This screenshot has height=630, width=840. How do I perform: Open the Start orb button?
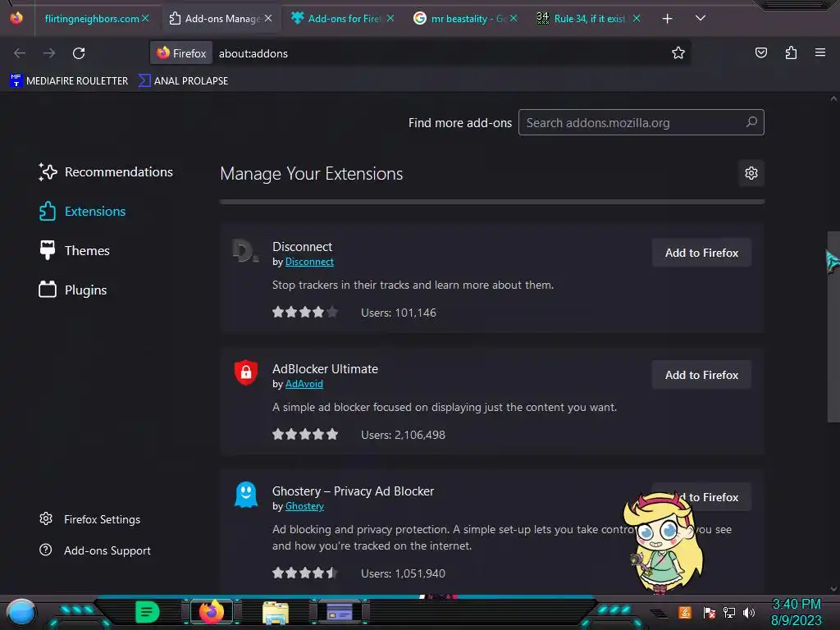pyautogui.click(x=21, y=613)
